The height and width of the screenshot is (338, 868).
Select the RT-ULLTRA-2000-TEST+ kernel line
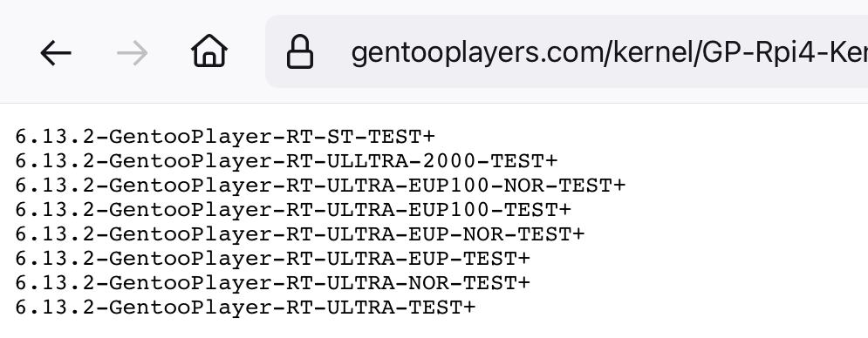click(x=285, y=160)
